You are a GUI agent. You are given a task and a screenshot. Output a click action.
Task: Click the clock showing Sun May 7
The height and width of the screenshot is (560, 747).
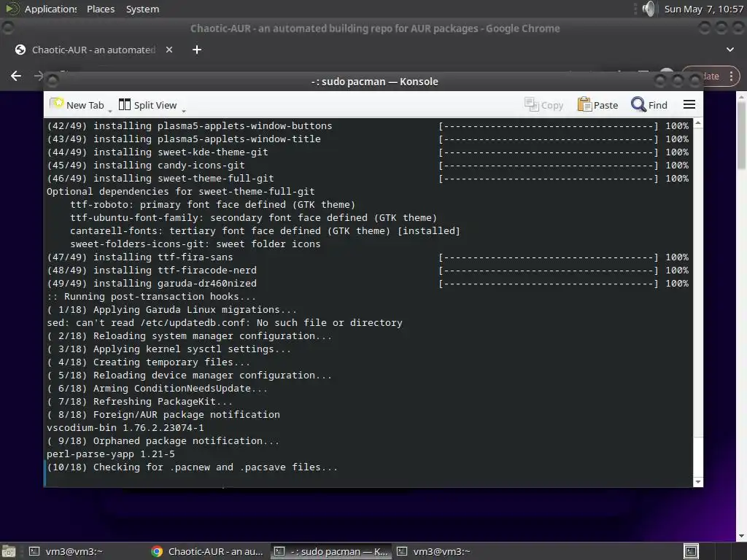703,9
